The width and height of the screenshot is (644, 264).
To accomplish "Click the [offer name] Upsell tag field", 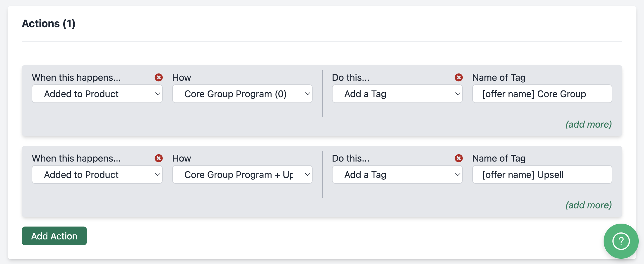I will pos(542,175).
